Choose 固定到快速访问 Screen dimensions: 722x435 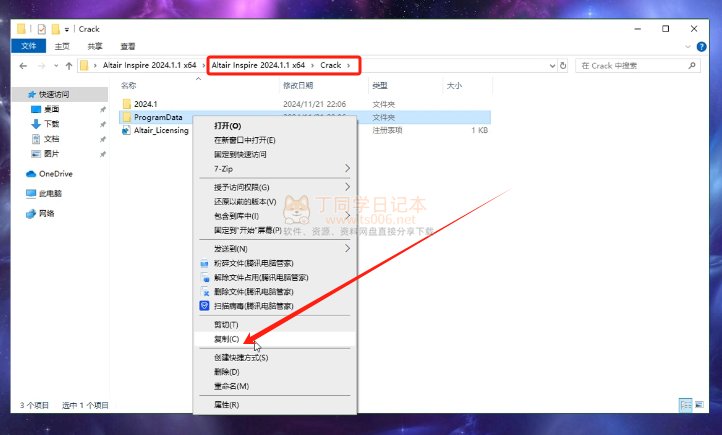[x=275, y=154]
